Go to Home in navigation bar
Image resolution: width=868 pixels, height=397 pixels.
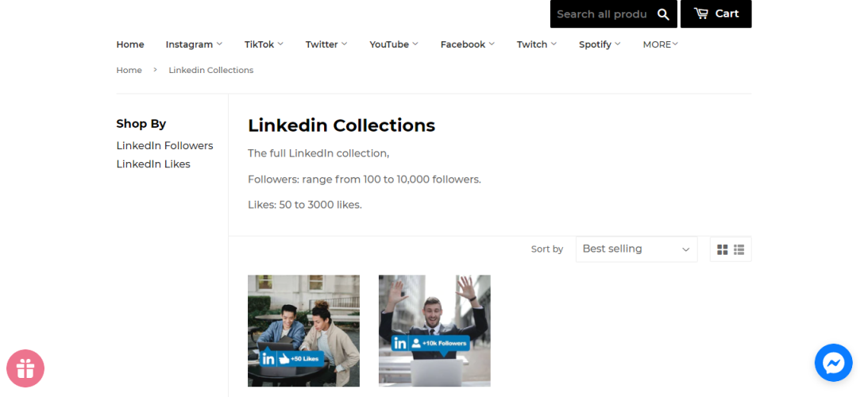click(x=130, y=44)
